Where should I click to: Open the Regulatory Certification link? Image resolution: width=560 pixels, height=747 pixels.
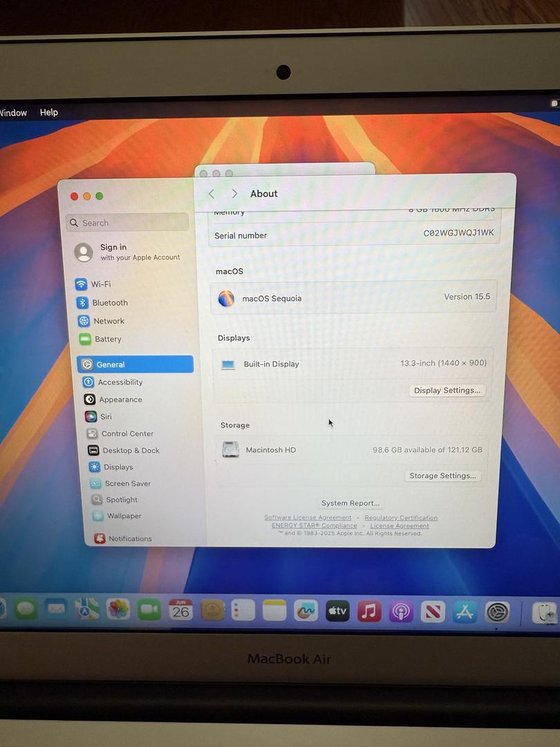click(401, 518)
